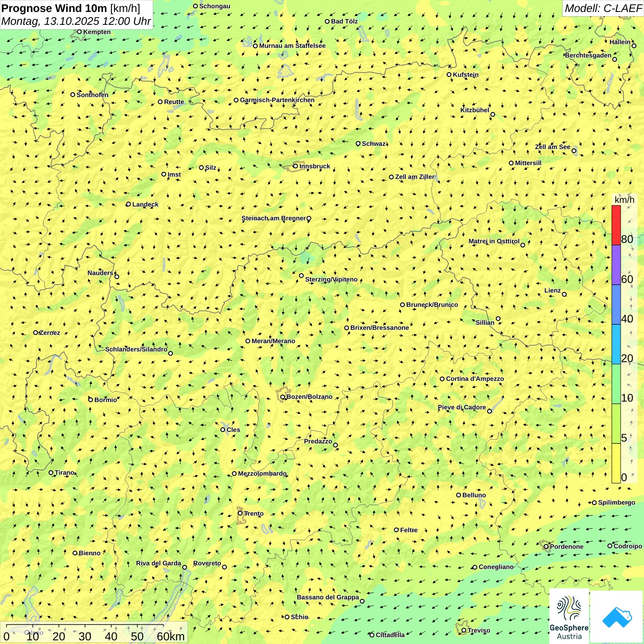This screenshot has width=644, height=644.
Task: Click the 'Feltre' label
Action: (408, 530)
